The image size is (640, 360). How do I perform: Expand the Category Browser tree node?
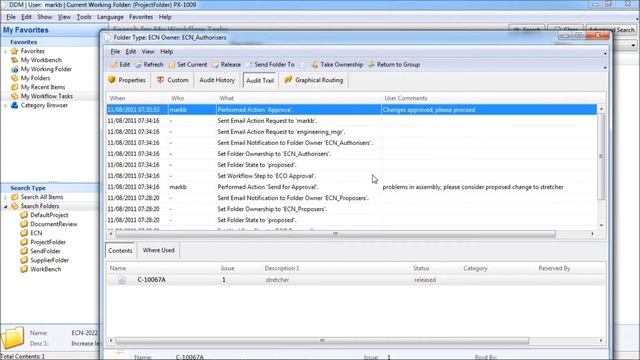pos(6,106)
